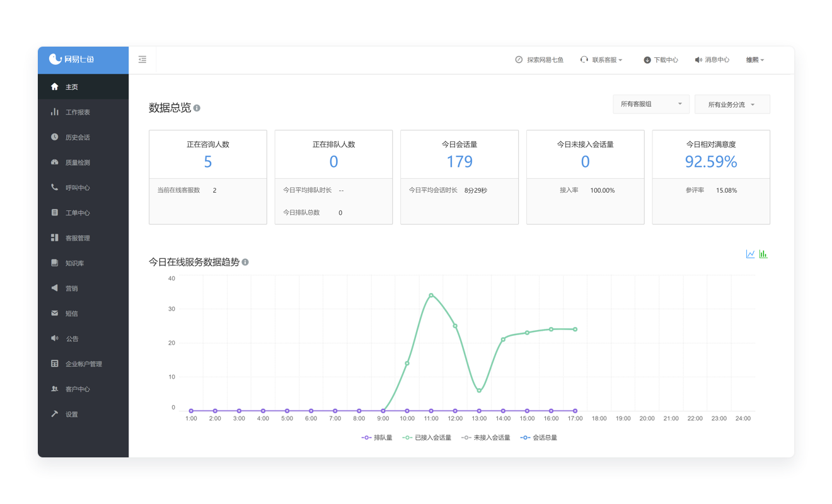Click the sidebar collapse hamburger icon
The width and height of the screenshot is (832, 504).
pyautogui.click(x=142, y=60)
